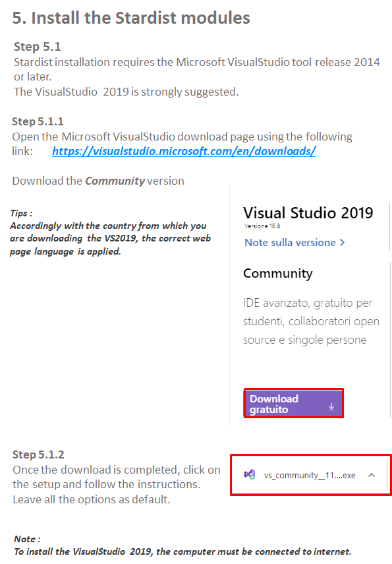Image resolution: width=392 pixels, height=564 pixels.
Task: Click the Note label at the bottom
Action: coord(27,539)
